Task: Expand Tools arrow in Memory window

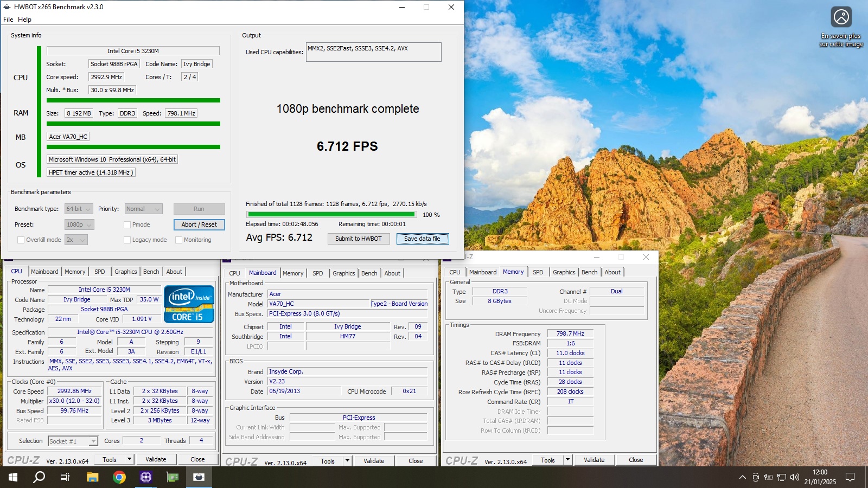Action: tap(567, 460)
